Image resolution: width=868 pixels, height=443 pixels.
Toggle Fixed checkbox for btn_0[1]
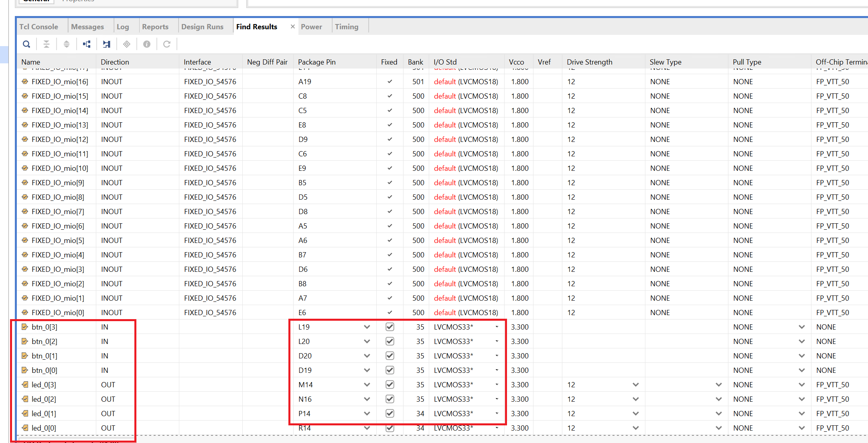[x=389, y=356]
